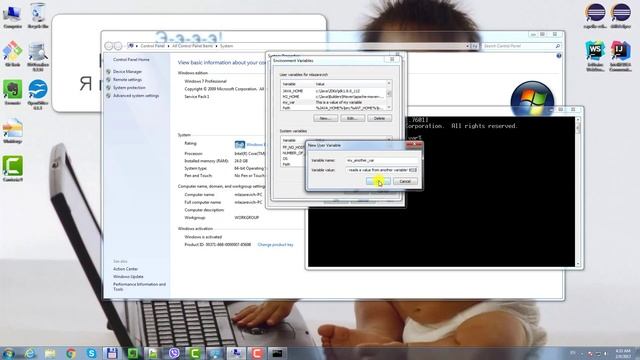Viewport: 640px width, 360px height.
Task: Confirm the New User Variable dialog with OK
Action: pyautogui.click(x=378, y=181)
